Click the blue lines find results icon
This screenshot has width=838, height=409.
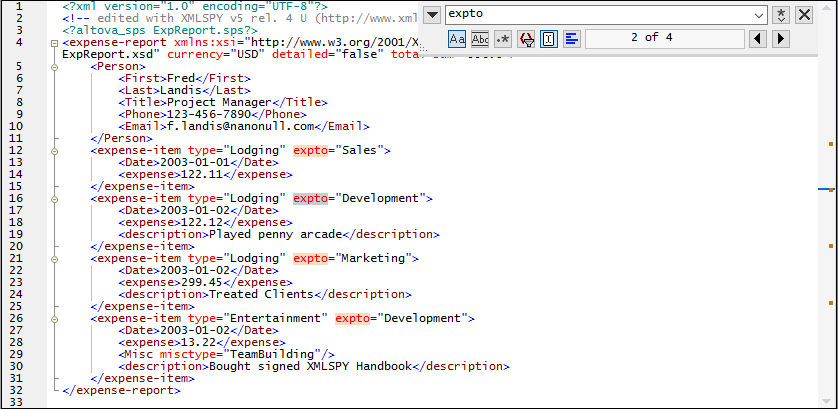(x=572, y=38)
